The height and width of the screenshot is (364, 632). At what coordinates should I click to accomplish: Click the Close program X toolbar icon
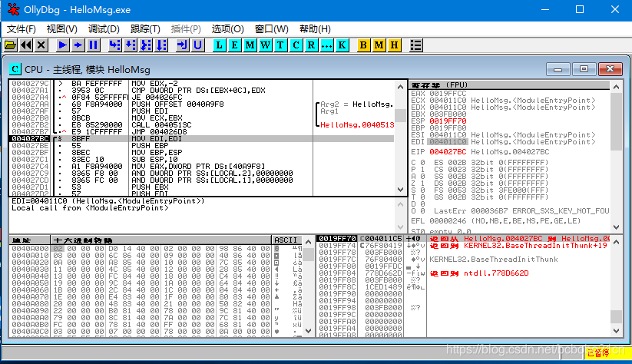pos(41,45)
